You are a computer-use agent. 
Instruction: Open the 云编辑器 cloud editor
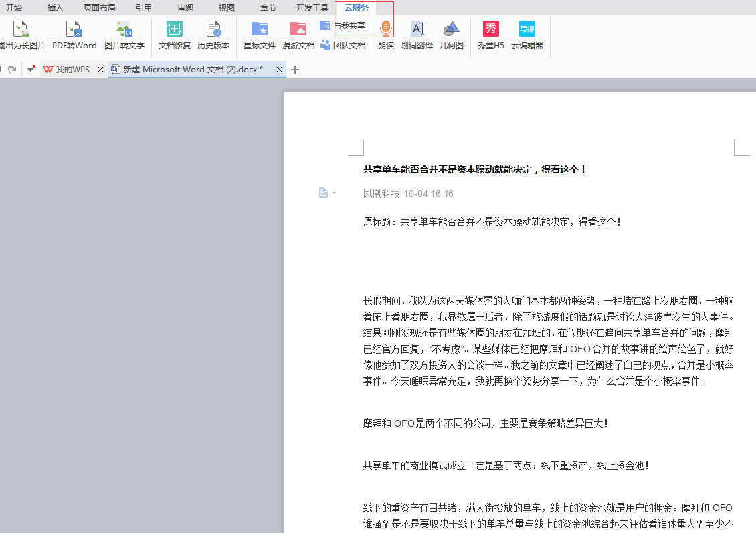tap(527, 30)
